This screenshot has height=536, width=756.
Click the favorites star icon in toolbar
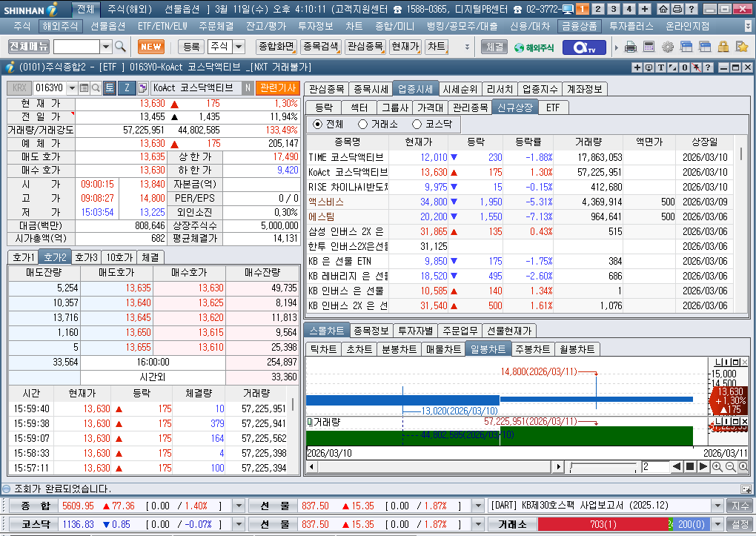[x=741, y=47]
